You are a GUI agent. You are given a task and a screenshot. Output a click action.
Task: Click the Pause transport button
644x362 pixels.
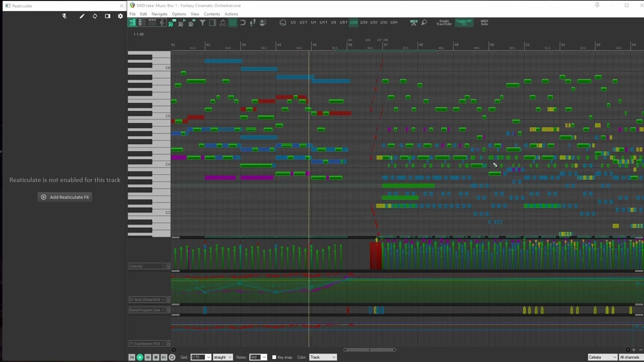click(148, 357)
